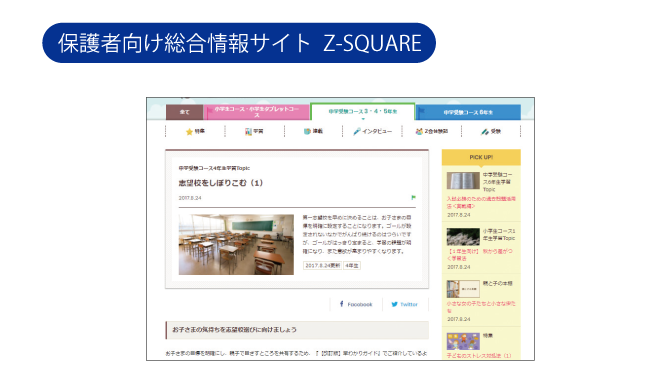Open the インタビュー microphone icon
670x390 pixels.
(x=357, y=131)
